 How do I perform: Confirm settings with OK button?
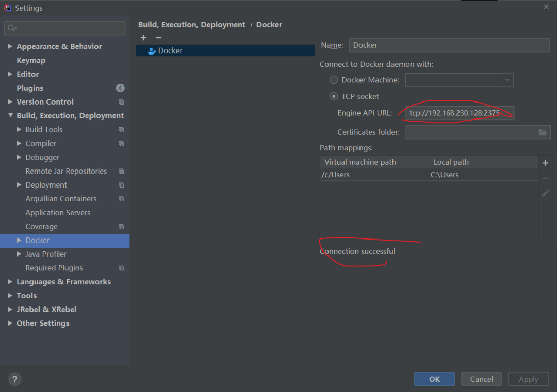(434, 379)
